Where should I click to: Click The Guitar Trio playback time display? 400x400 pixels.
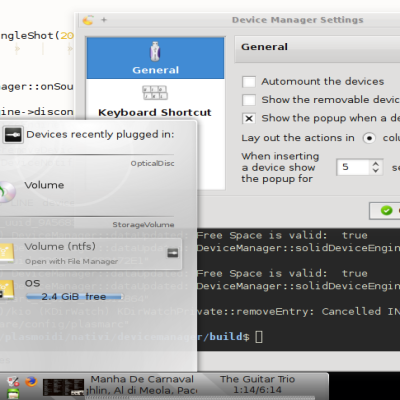257,390
